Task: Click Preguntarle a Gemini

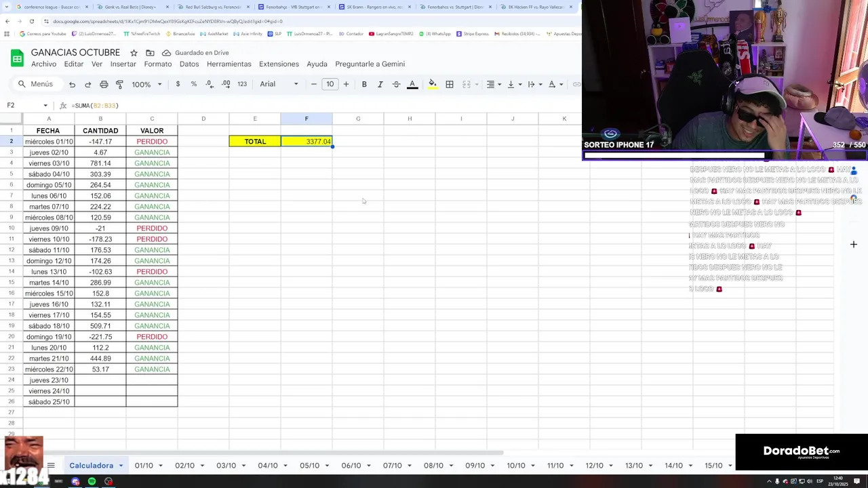Action: (x=370, y=64)
